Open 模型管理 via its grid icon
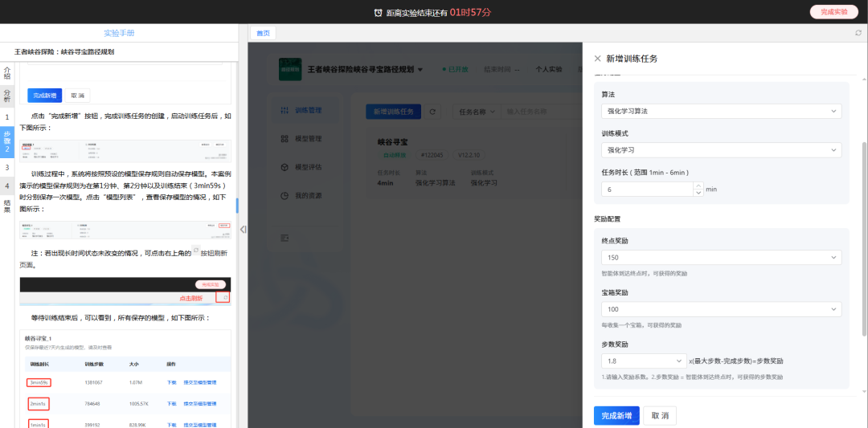Screen dimensions: 868x428 284,139
